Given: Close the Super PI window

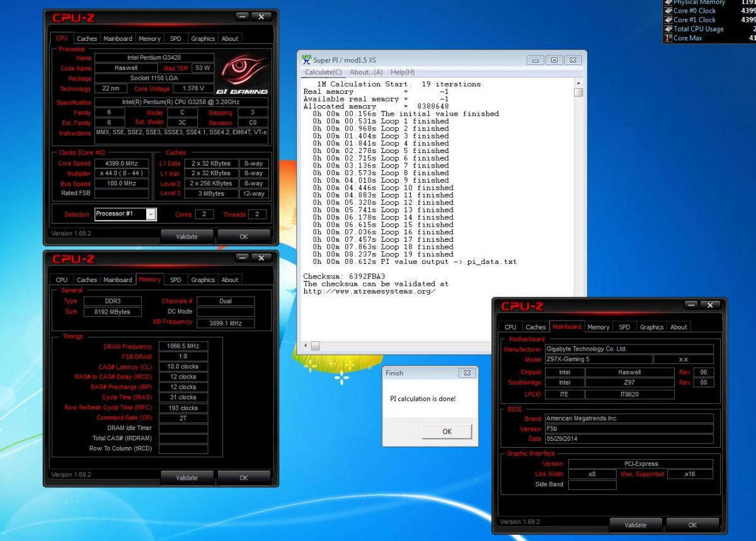Looking at the screenshot, I should 573,60.
